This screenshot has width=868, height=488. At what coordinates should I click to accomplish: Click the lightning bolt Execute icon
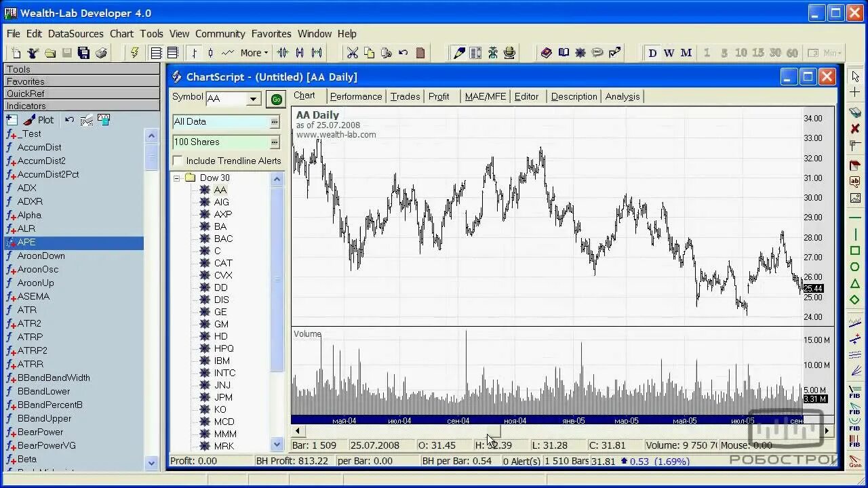134,53
